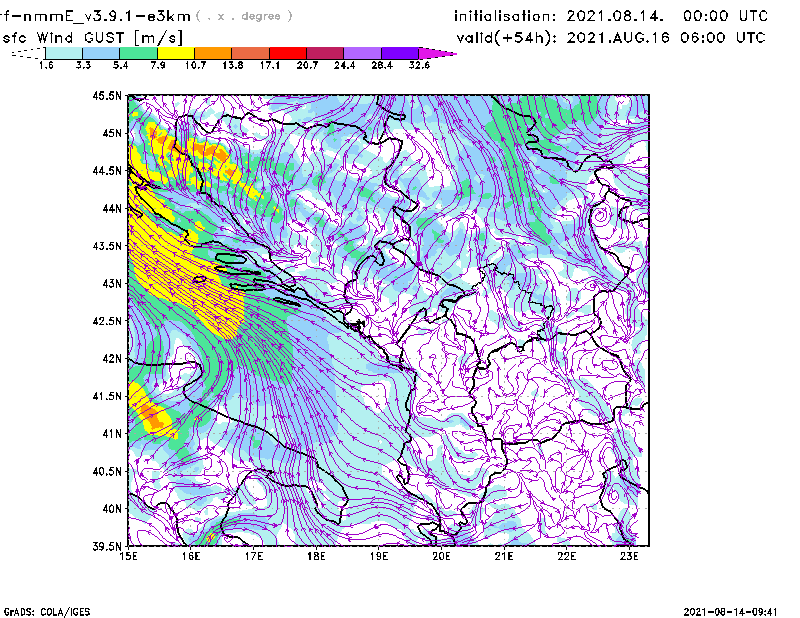Click the lavender 24.4–28.4 legend swatch

coord(363,53)
